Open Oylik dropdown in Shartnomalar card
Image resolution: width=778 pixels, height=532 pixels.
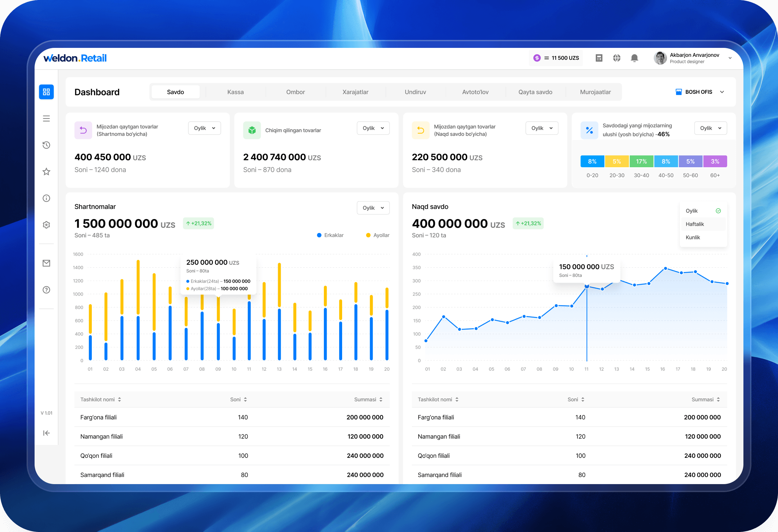(x=373, y=208)
